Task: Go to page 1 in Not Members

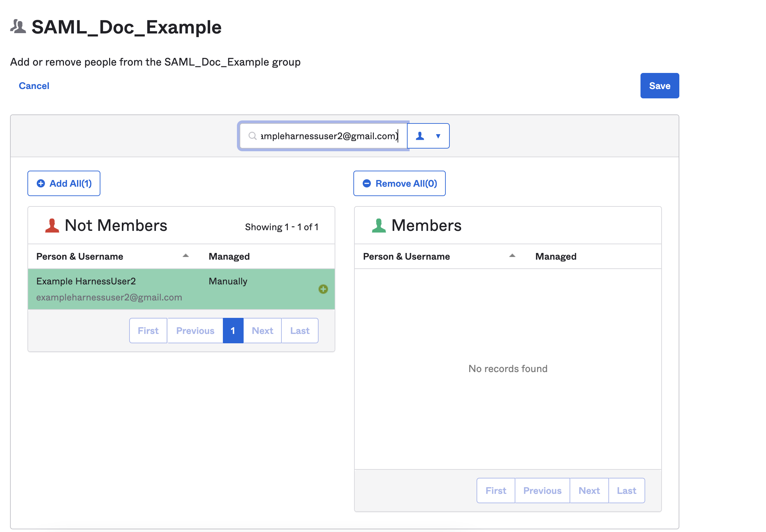Action: [x=233, y=331]
